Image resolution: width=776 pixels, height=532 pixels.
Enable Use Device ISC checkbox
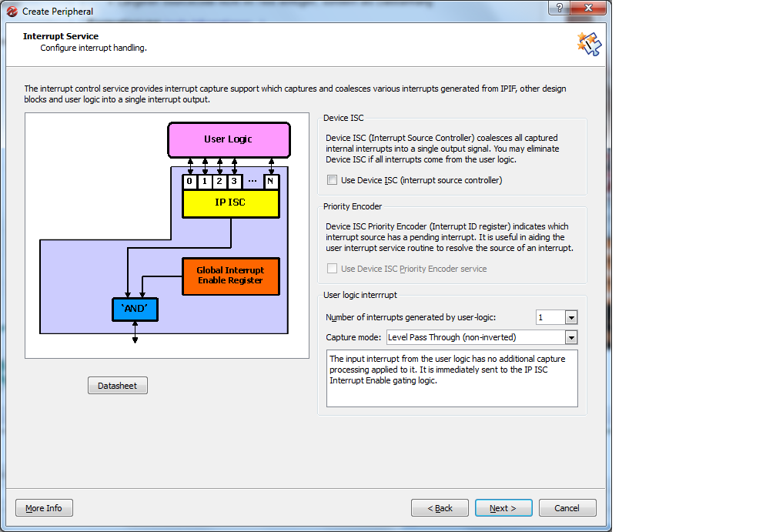tap(332, 180)
